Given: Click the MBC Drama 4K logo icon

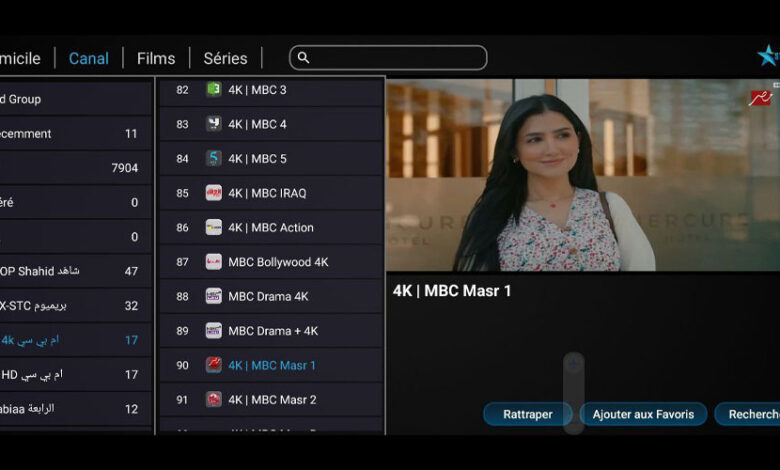Looking at the screenshot, I should point(213,296).
